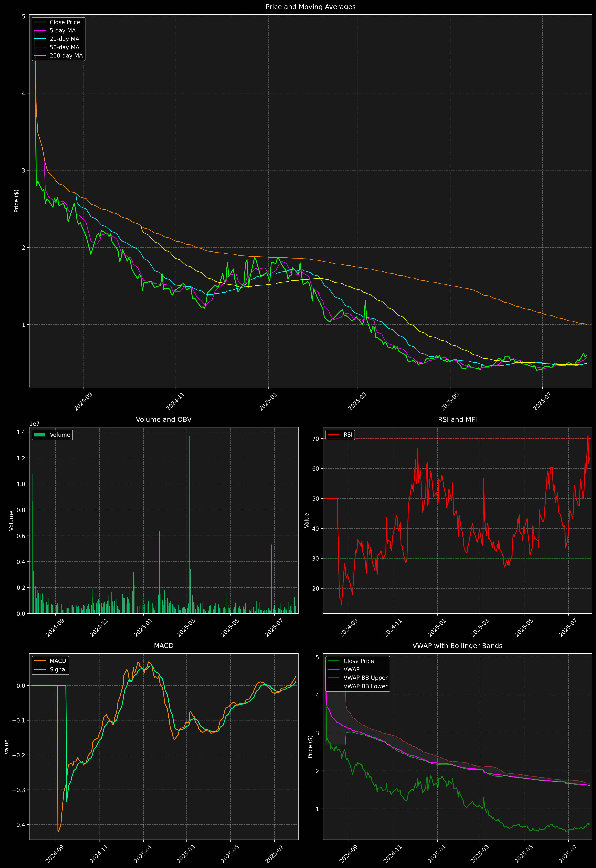Select 'Close Price' in the VWAP chart legend
Viewport: 596px width, 868px height.
coord(351,661)
